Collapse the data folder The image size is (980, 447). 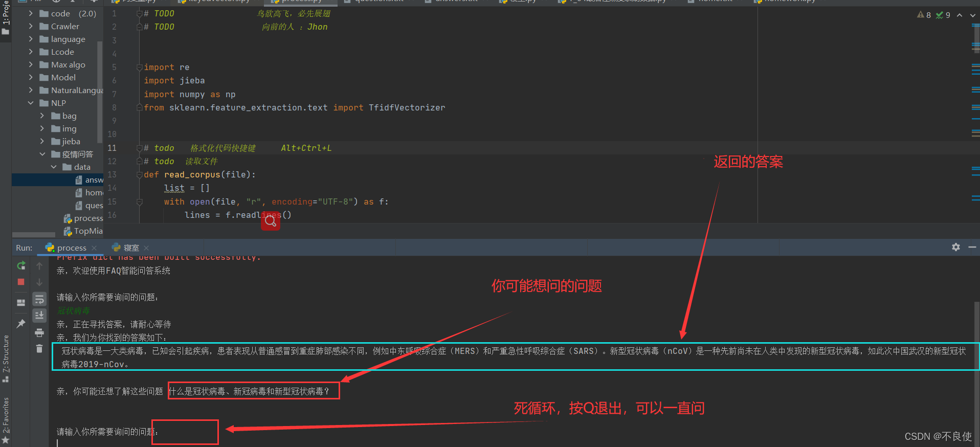pyautogui.click(x=54, y=167)
